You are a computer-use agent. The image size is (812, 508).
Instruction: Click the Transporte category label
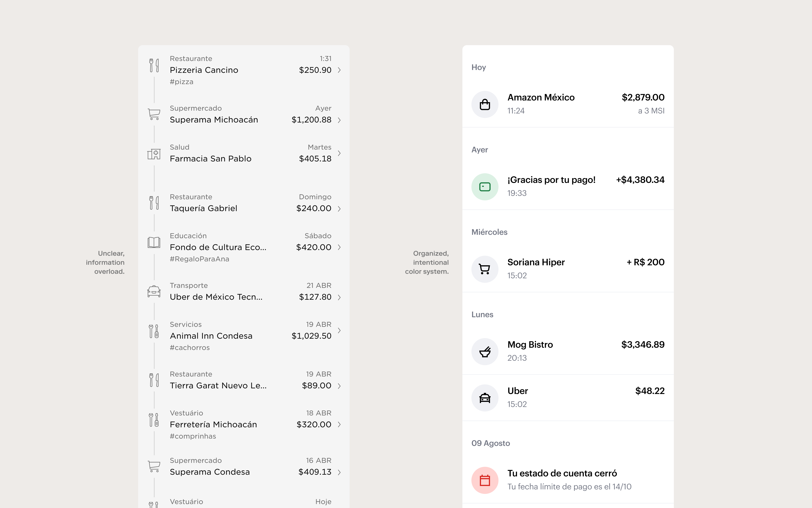189,286
